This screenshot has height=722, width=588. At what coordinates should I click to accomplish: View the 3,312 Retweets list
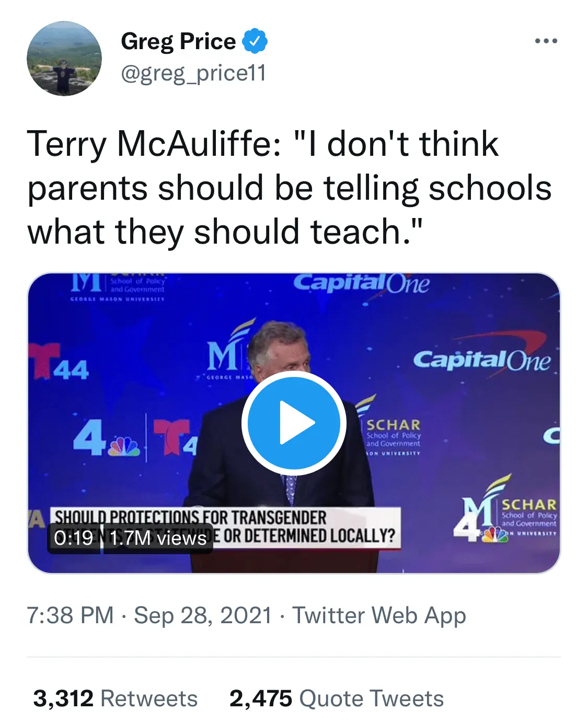coord(115,698)
